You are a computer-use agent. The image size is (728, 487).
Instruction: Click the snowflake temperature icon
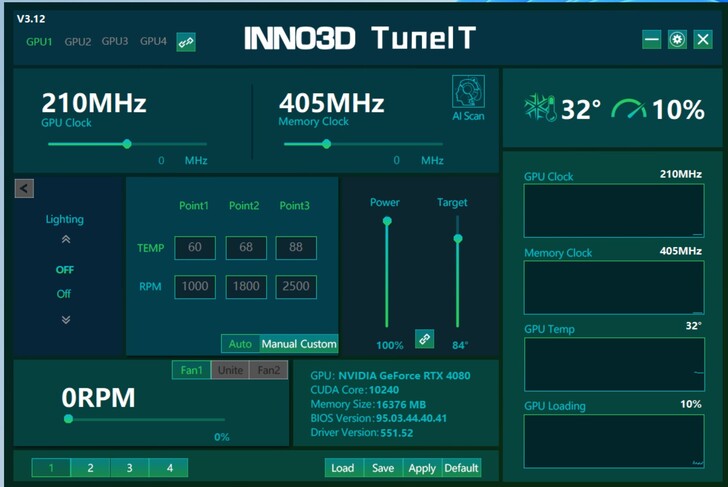pyautogui.click(x=540, y=108)
